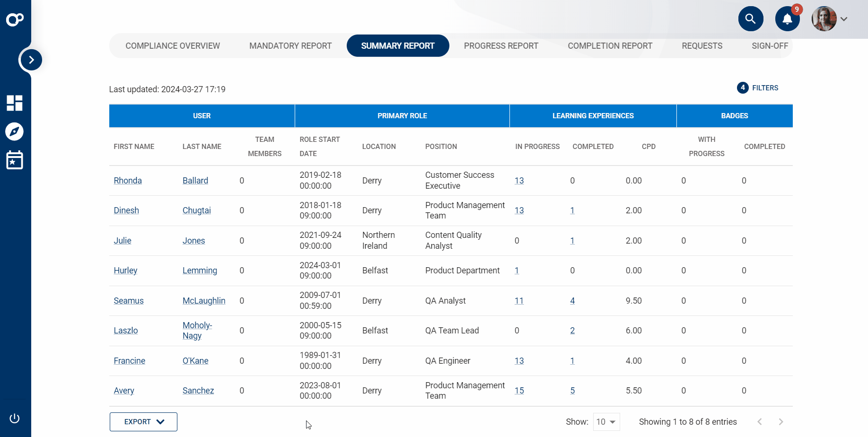Open the notifications bell with 9 alerts

coord(787,19)
